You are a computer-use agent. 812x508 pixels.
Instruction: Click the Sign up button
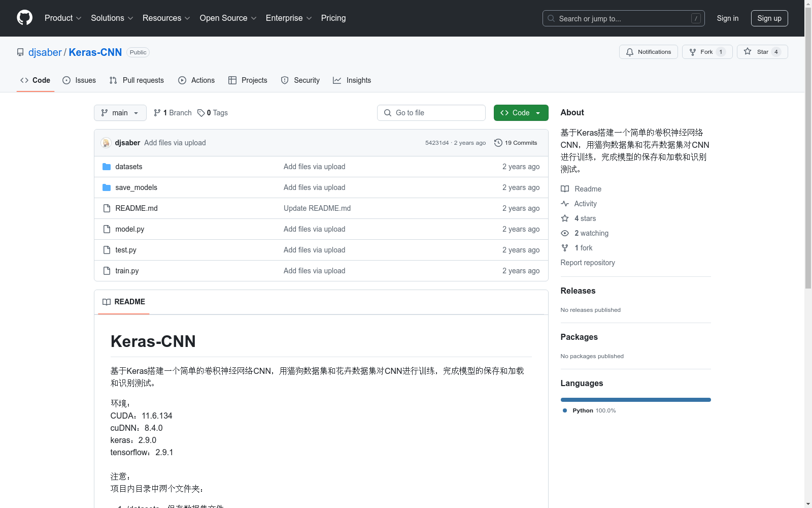[x=769, y=18]
